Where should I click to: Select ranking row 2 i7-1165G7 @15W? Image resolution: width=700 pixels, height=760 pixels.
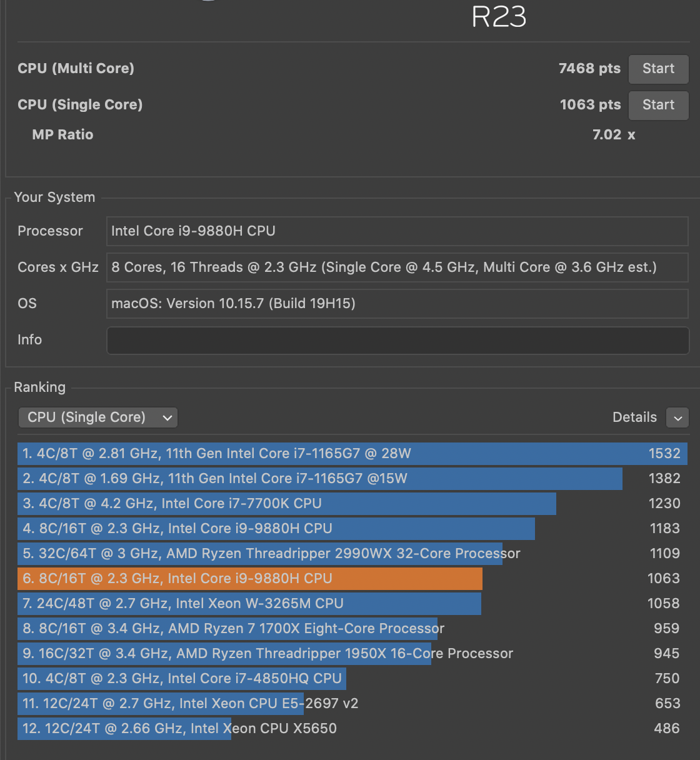352,479
